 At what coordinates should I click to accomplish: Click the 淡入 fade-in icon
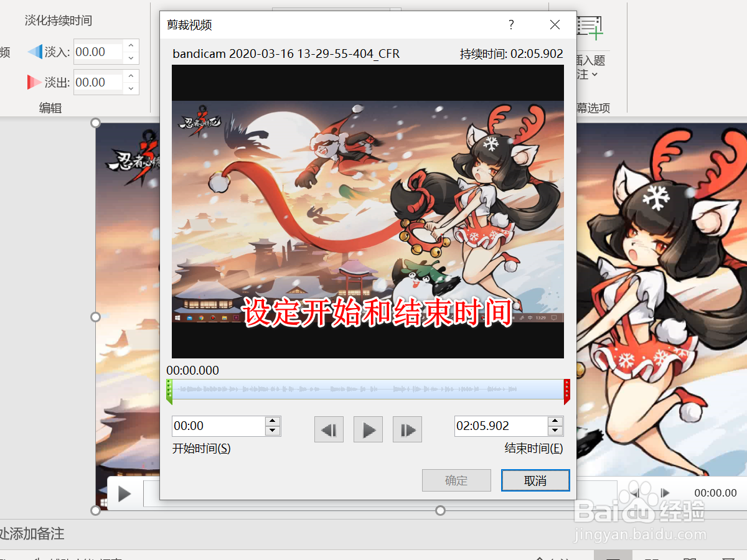click(x=35, y=52)
